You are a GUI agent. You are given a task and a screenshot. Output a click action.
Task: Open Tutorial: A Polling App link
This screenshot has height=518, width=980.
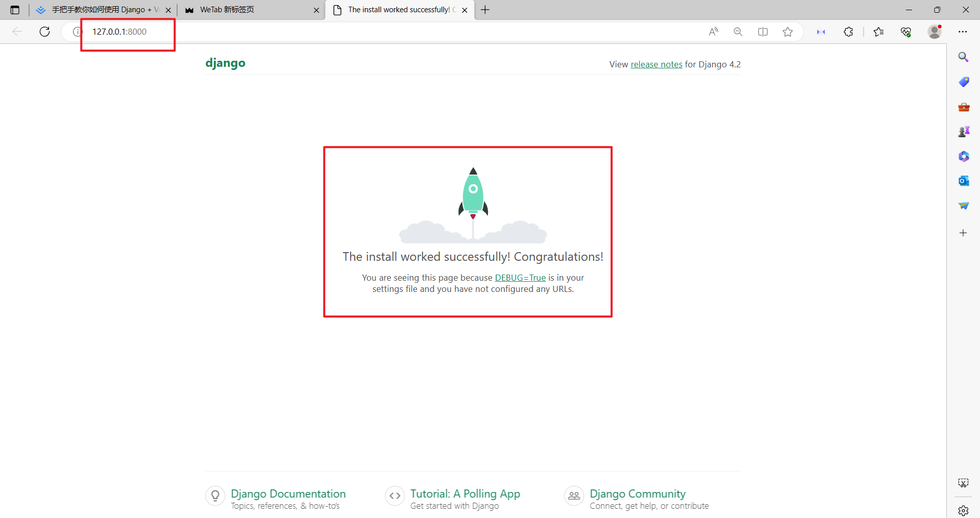point(465,494)
